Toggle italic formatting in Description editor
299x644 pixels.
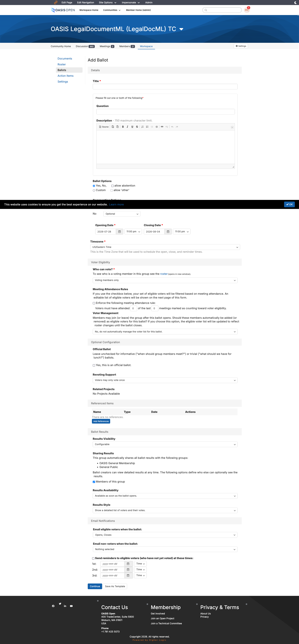[x=127, y=127]
